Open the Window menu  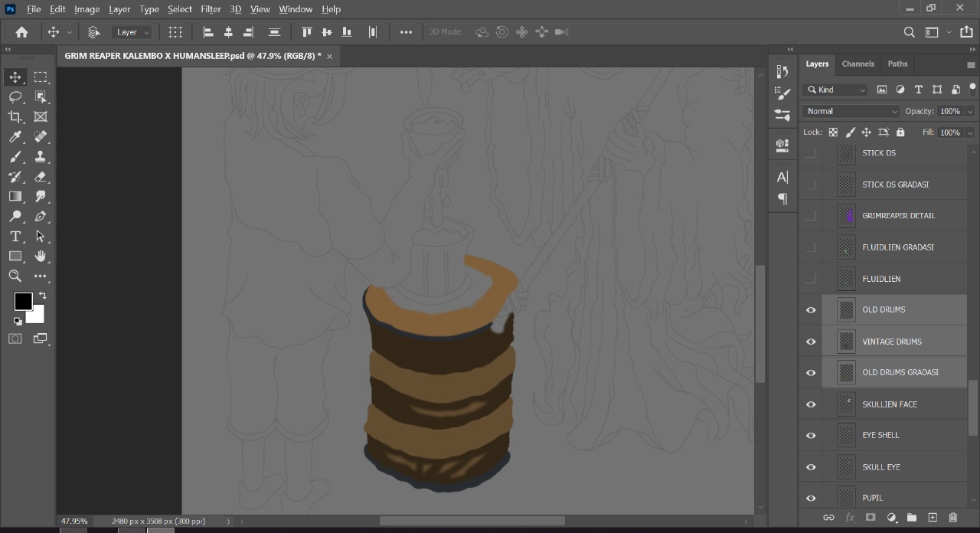click(x=296, y=9)
